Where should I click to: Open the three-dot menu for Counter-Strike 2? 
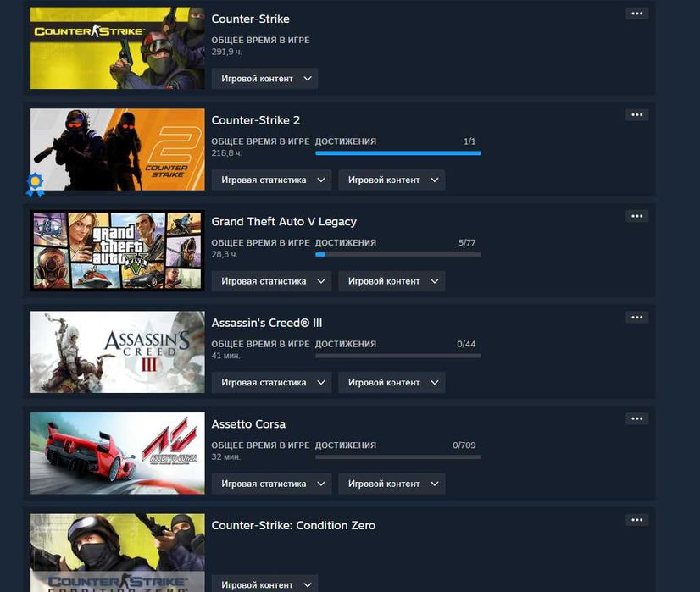pos(636,114)
